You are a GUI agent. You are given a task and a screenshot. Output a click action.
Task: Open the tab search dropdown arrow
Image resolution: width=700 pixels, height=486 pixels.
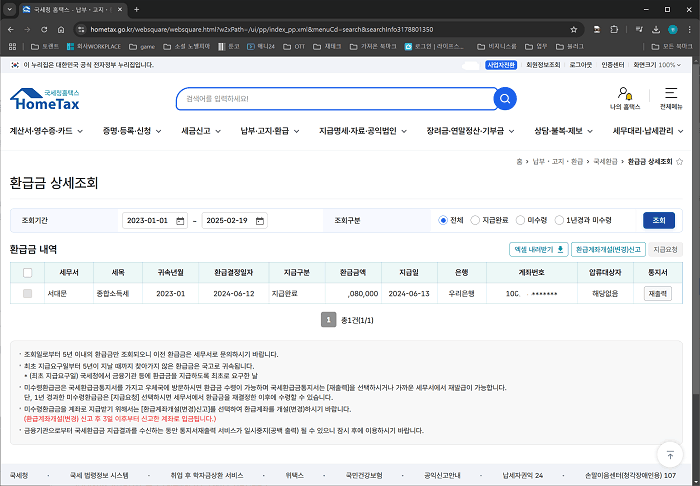[x=9, y=9]
